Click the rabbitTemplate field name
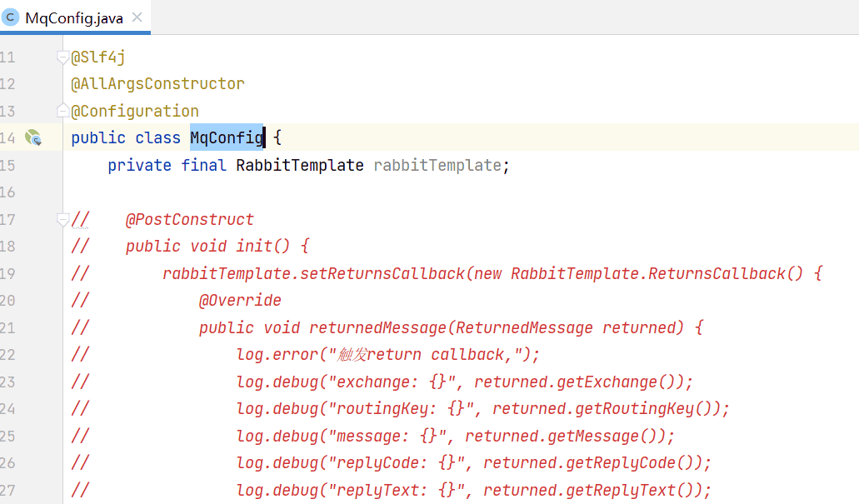 [437, 165]
